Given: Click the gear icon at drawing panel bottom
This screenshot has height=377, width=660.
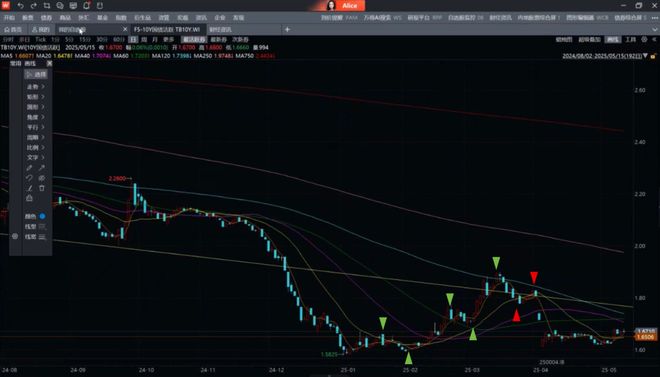Looking at the screenshot, I should coord(15,236).
